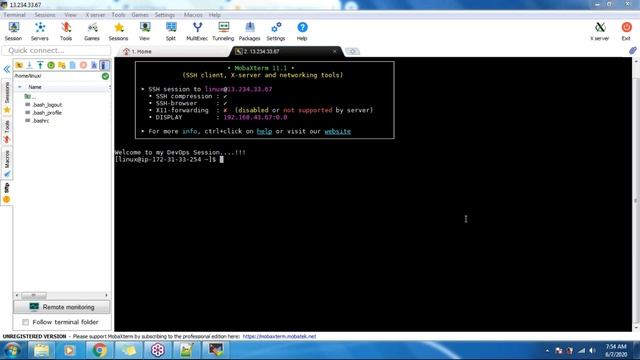Open the X server menu
The height and width of the screenshot is (360, 640).
click(x=95, y=15)
